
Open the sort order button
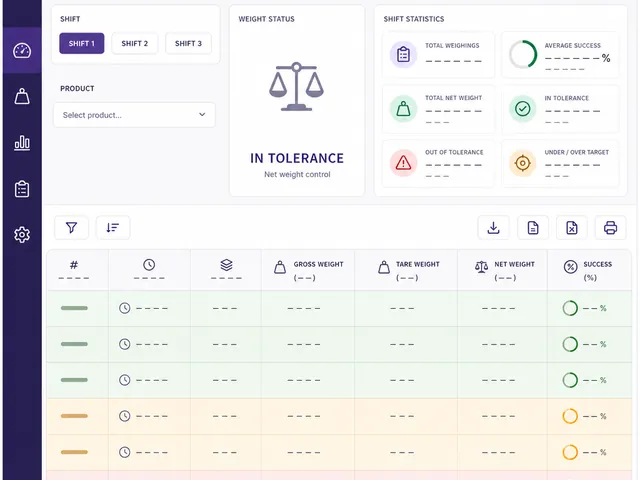click(113, 228)
